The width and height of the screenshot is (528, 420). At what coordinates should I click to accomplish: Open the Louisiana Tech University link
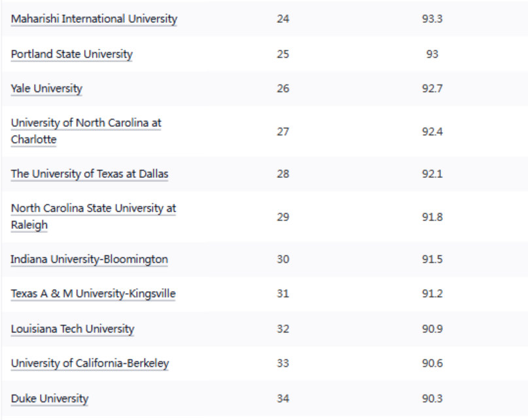pyautogui.click(x=72, y=329)
